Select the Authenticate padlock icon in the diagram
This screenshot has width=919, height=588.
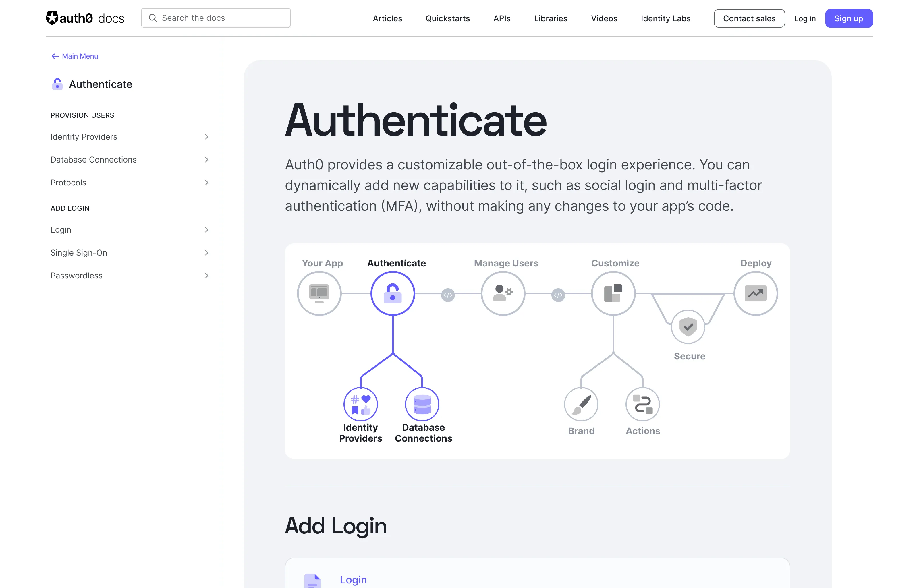393,293
